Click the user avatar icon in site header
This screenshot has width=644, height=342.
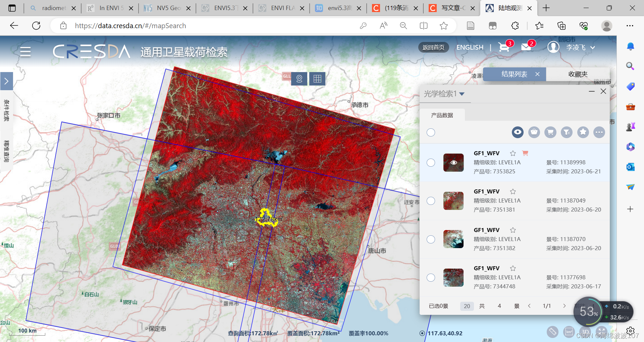click(x=553, y=47)
